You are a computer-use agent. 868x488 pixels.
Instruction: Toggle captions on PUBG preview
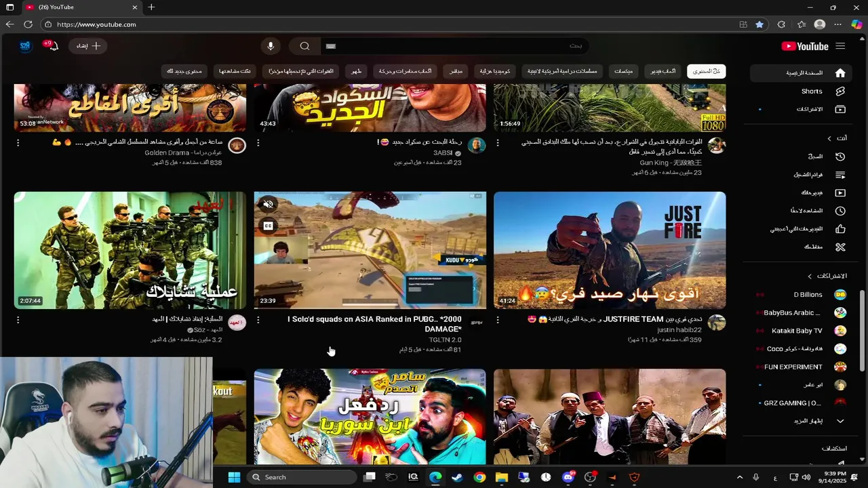(x=269, y=226)
